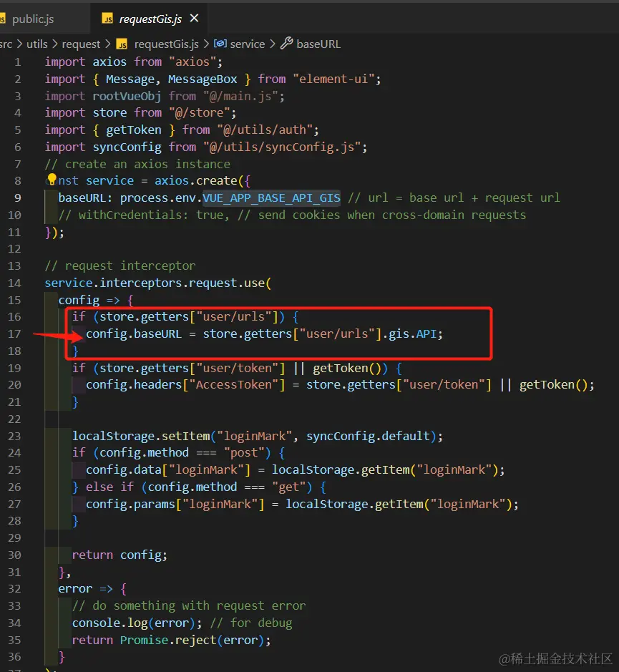Click "@/utils/syncConfig.js" path string
This screenshot has width=619, height=672.
(282, 147)
